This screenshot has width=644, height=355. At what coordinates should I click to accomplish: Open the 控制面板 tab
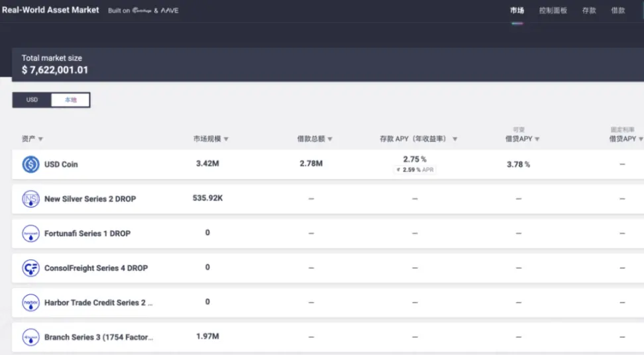[553, 10]
